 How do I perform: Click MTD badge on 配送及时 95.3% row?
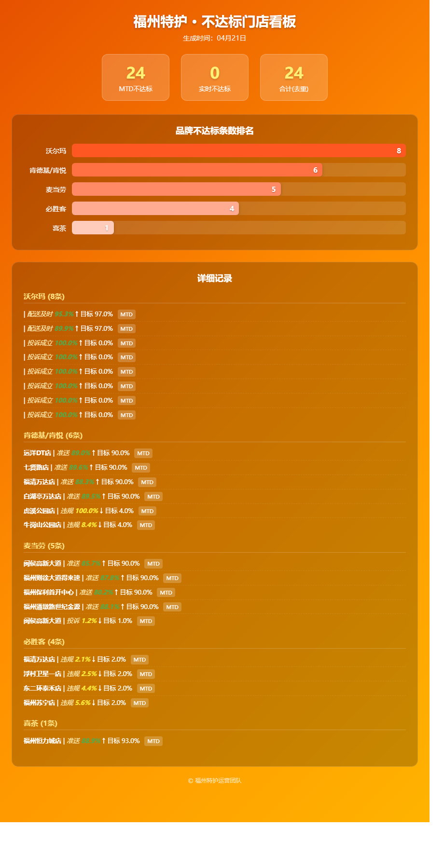[126, 314]
